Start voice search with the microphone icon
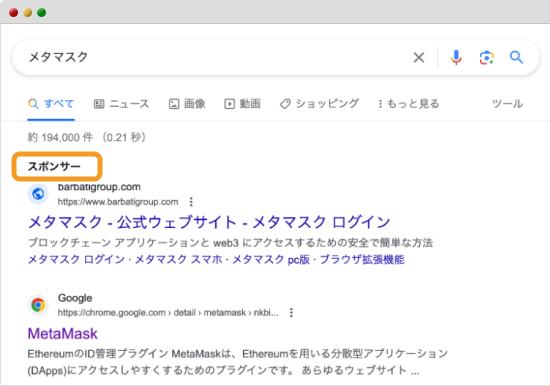The width and height of the screenshot is (550, 386). point(456,58)
